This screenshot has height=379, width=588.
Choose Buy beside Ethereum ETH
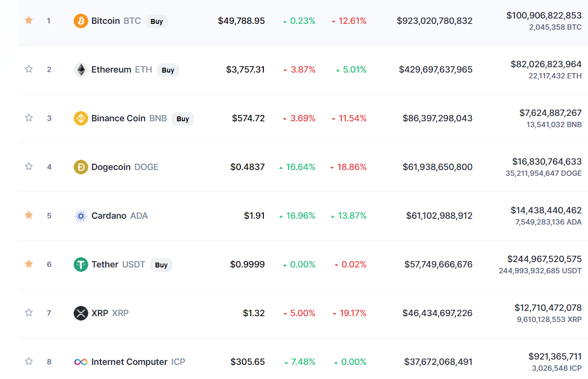tap(168, 70)
